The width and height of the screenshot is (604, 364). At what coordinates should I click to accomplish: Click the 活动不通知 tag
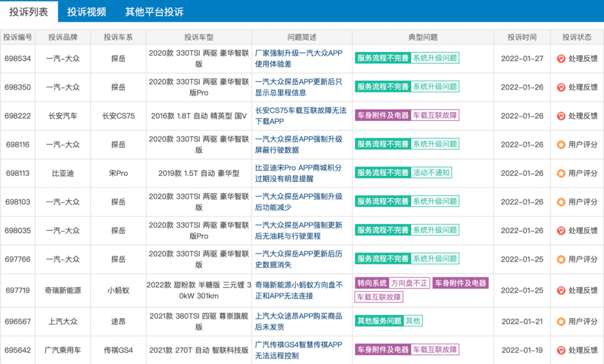click(431, 173)
